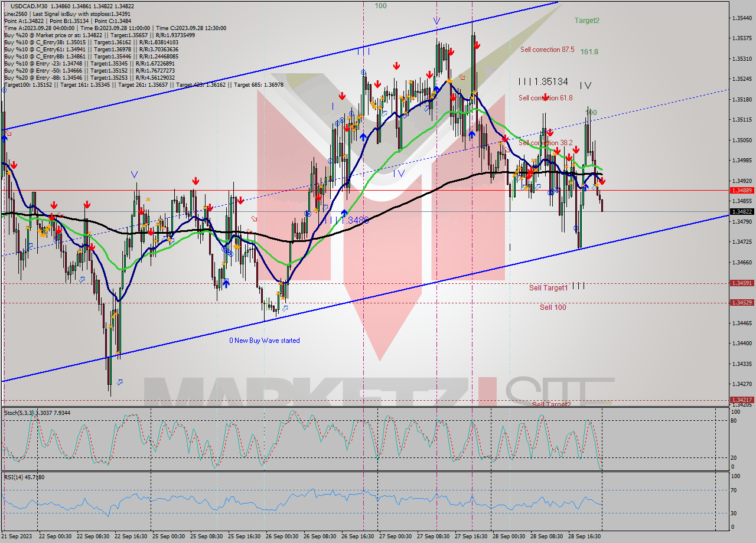This screenshot has height=543, width=756.
Task: Click the 'Sell Target2' label
Action: coord(551,404)
